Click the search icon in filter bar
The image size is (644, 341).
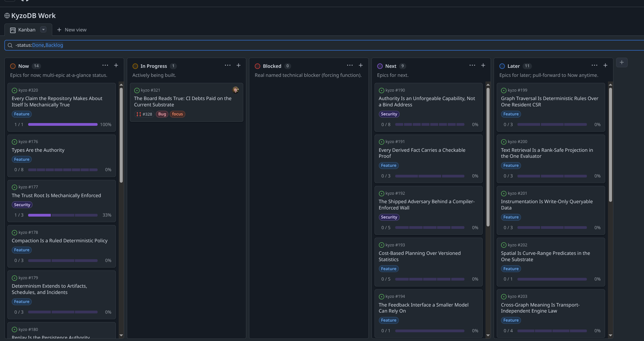pyautogui.click(x=10, y=45)
